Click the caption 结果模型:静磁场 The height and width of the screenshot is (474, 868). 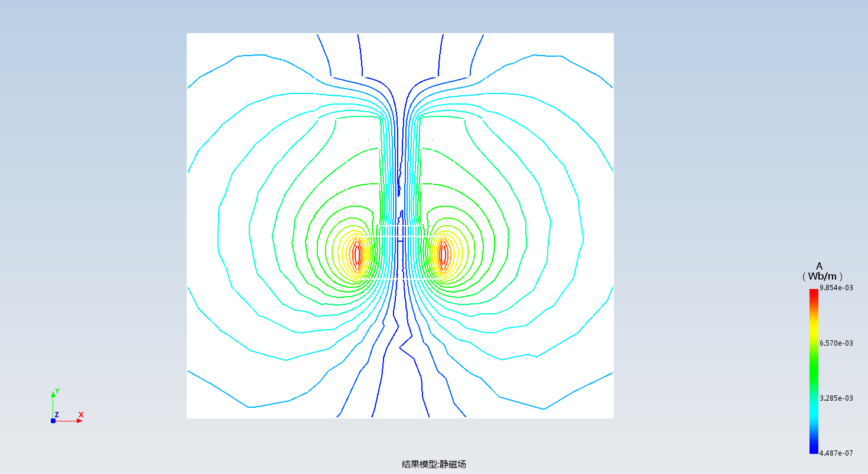pos(434,465)
